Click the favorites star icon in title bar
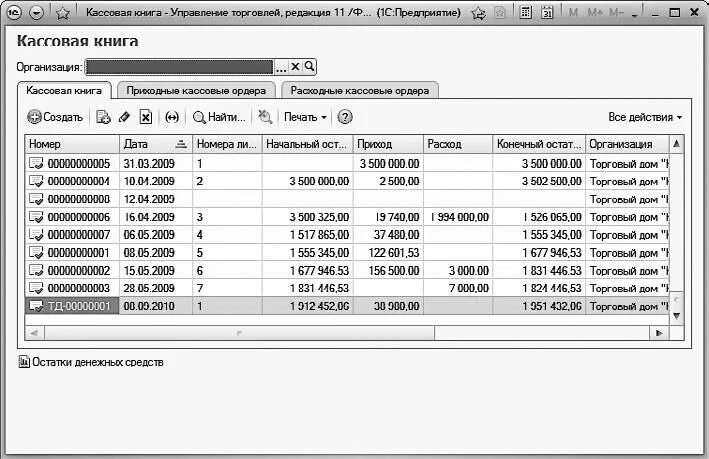This screenshot has width=709, height=459. 63,13
